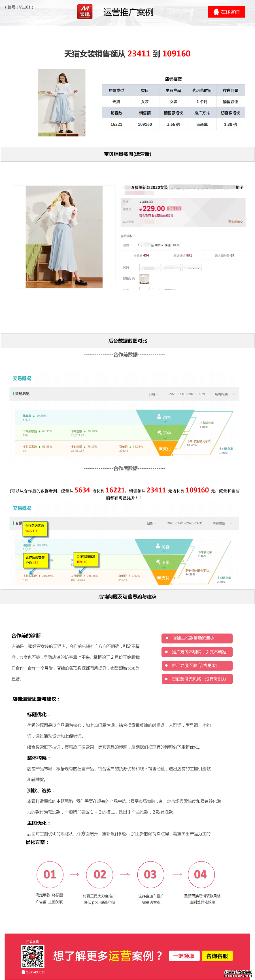Click the 在线咨询 button
Viewport: 255px width, 980px height.
click(x=226, y=12)
